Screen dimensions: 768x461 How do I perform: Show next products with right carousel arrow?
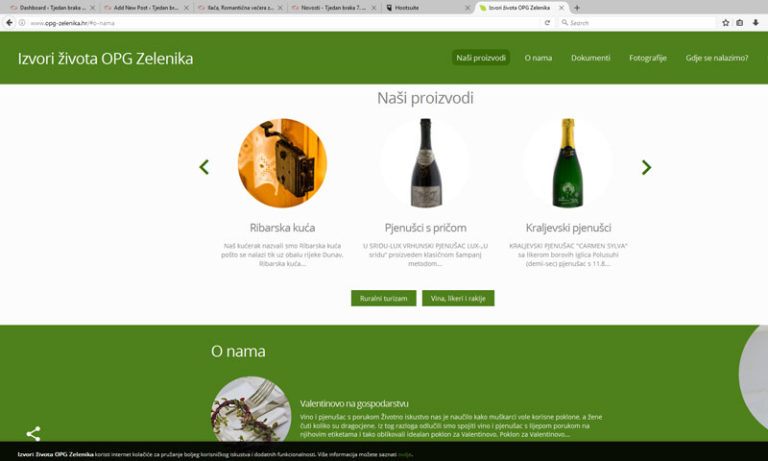coord(646,167)
